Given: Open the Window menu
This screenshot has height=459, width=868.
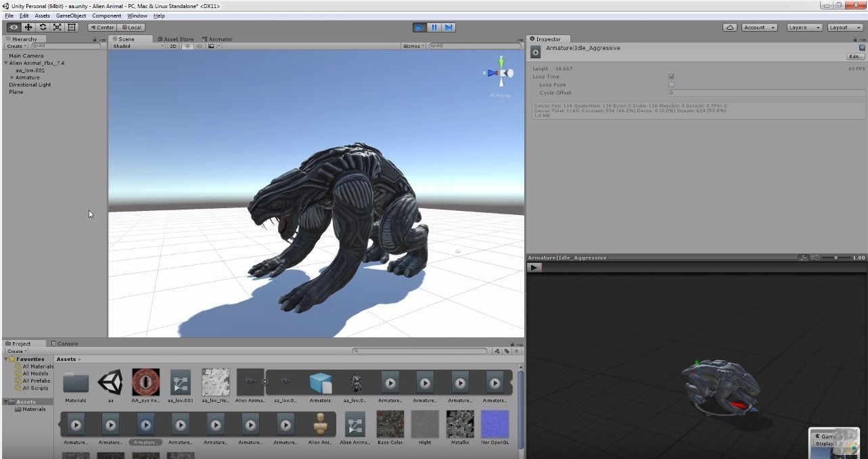Looking at the screenshot, I should point(137,16).
